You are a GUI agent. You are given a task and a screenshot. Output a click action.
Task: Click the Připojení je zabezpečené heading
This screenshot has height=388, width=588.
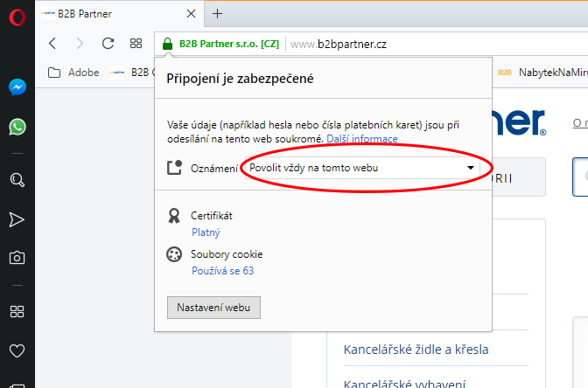coord(240,79)
